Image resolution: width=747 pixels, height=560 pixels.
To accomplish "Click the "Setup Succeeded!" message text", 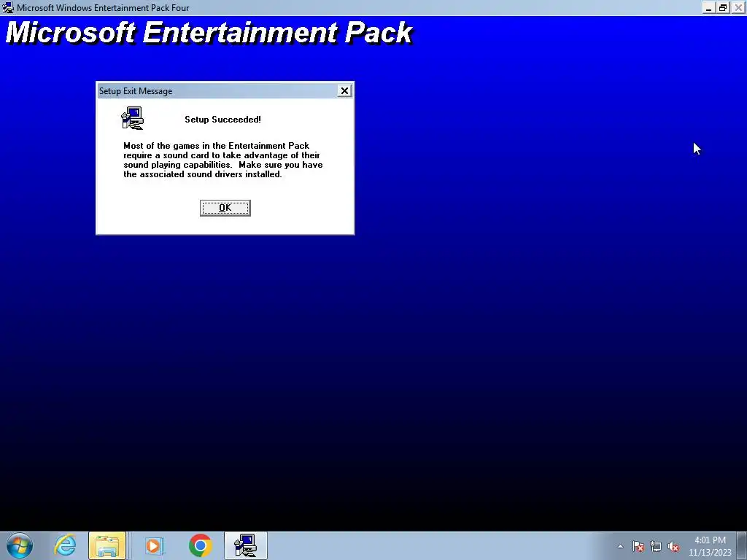I will tap(222, 120).
